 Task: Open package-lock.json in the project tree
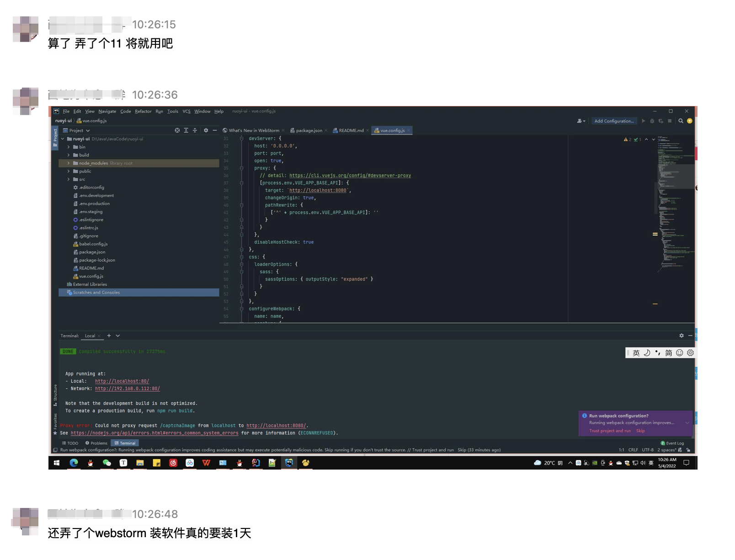[x=97, y=260]
